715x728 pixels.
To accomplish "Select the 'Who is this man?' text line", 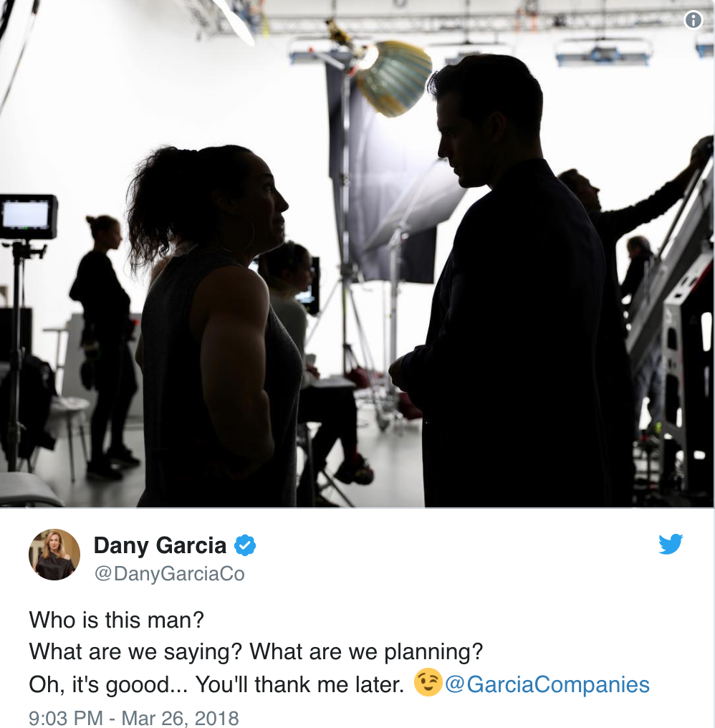I will 117,619.
